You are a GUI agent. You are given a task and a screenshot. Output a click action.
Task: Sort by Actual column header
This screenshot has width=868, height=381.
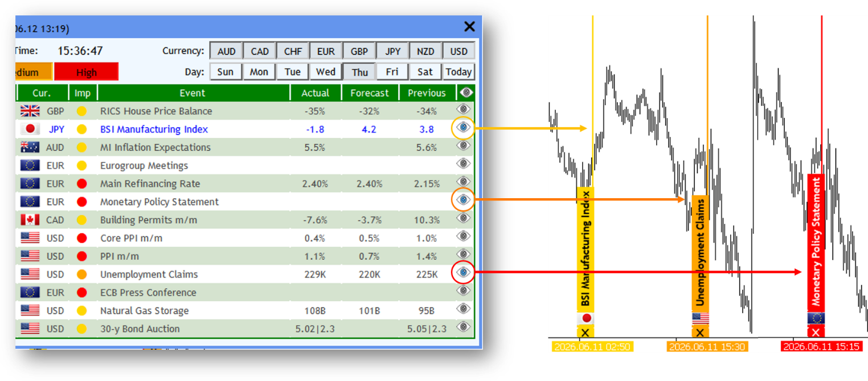pyautogui.click(x=316, y=93)
